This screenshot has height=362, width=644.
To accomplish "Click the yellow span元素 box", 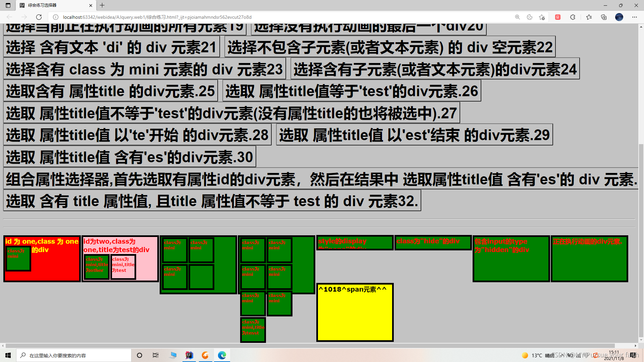I will tap(355, 312).
